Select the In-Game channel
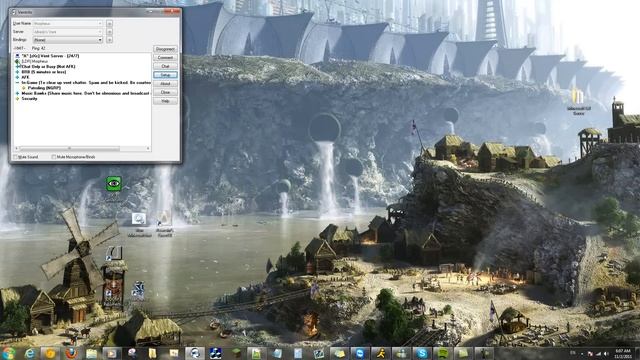The height and width of the screenshot is (360, 640). click(x=86, y=82)
